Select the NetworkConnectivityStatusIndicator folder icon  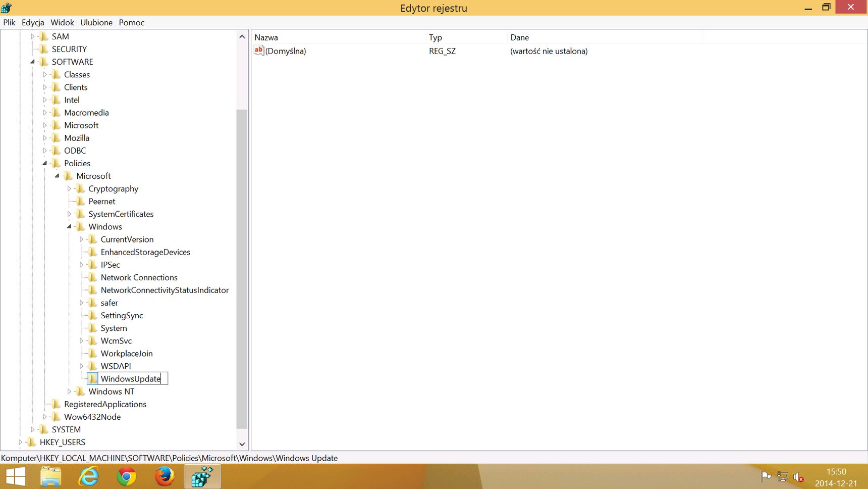coord(92,290)
